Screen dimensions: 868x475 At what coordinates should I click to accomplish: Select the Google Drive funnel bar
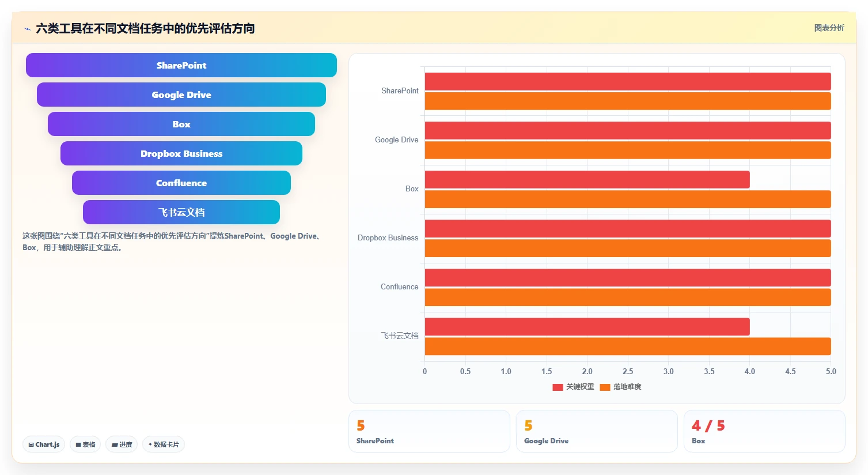pyautogui.click(x=181, y=95)
